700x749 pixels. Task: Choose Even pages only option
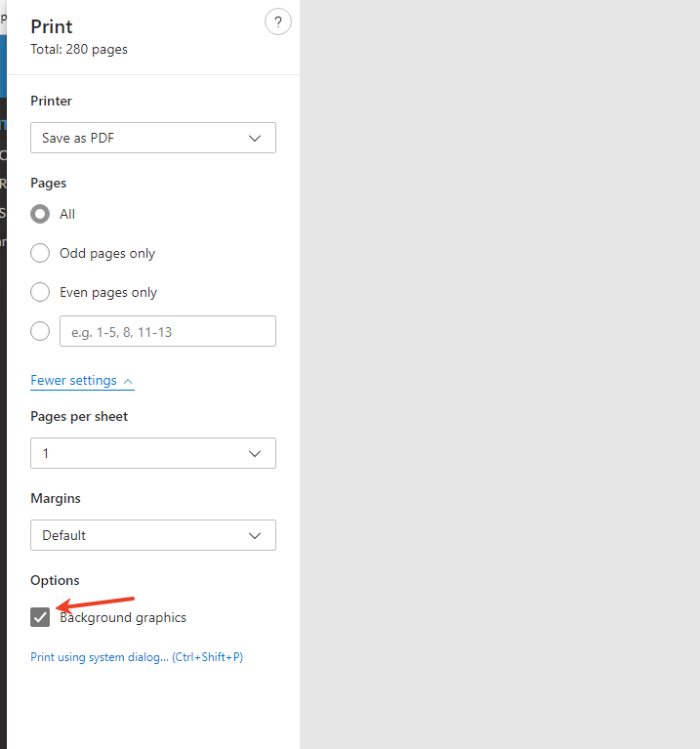click(x=40, y=292)
